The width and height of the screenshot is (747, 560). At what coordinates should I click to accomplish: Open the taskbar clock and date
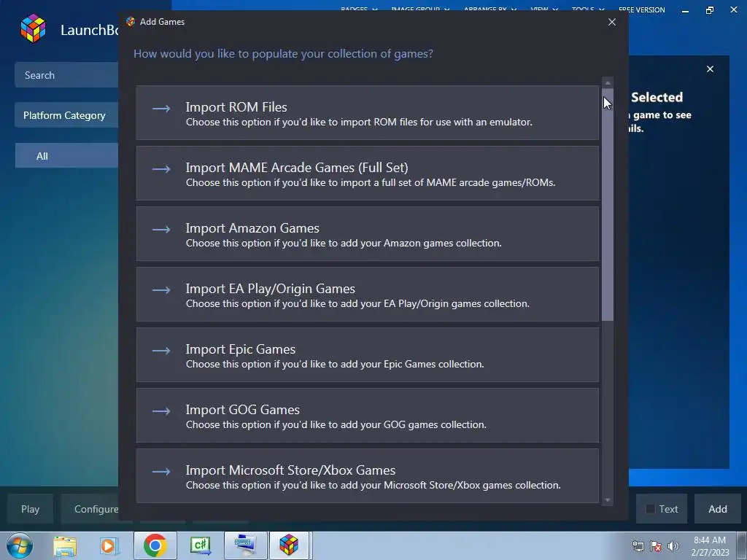(710, 546)
